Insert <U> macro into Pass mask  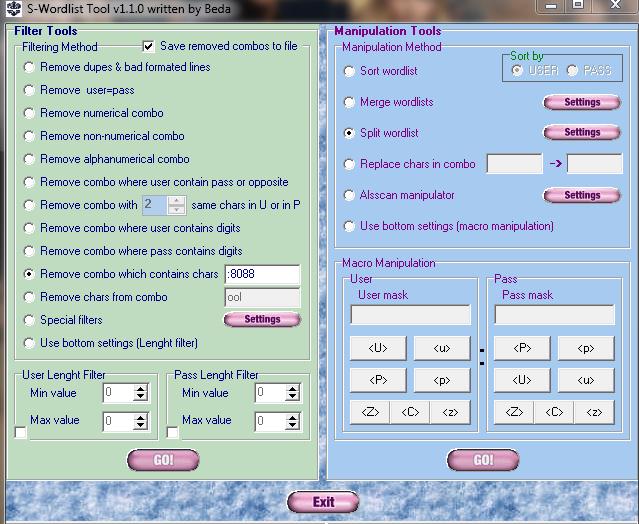pos(522,380)
